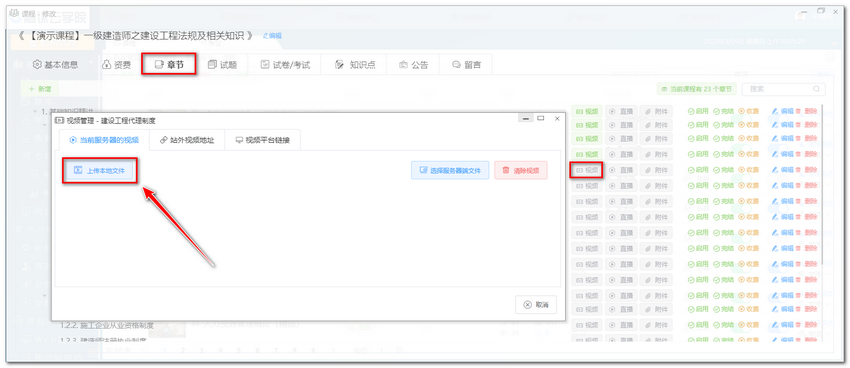Image resolution: width=850 pixels, height=368 pixels.
Task: Open 视频 for the top chapter row
Action: 587,111
